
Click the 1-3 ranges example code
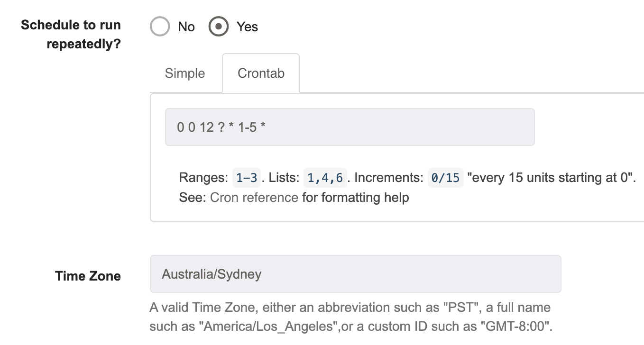click(247, 178)
